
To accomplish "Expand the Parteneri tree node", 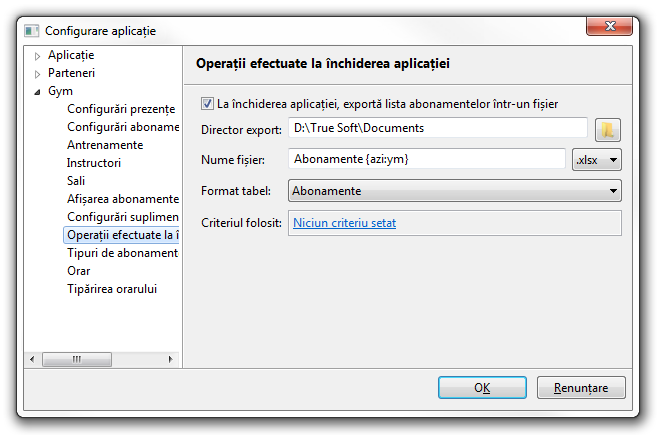I will (38, 74).
